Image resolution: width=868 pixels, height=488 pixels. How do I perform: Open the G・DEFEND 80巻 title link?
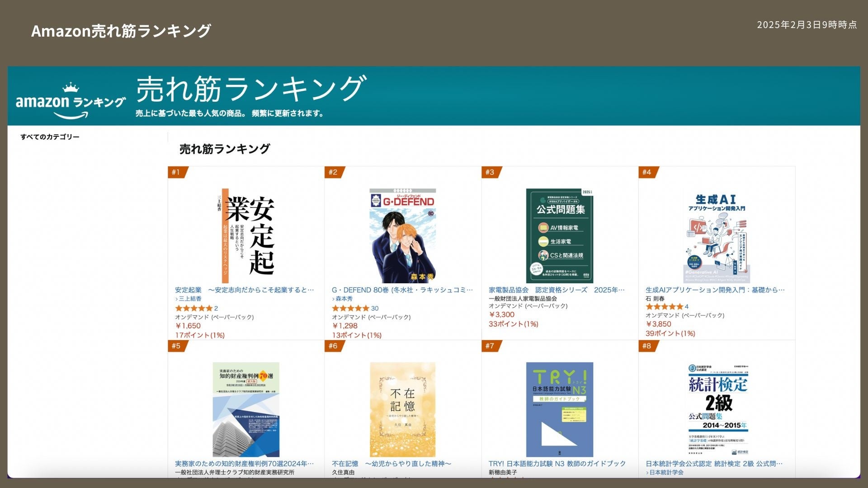pos(402,290)
